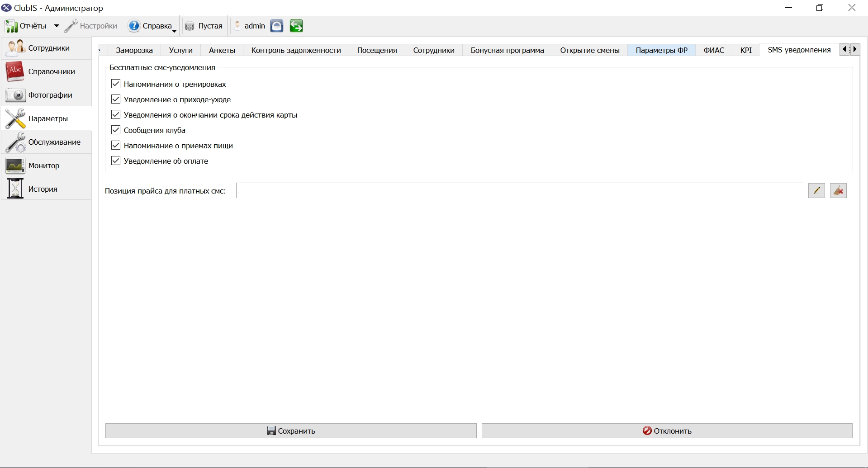Click the blue lock icon next to admin

pos(277,26)
